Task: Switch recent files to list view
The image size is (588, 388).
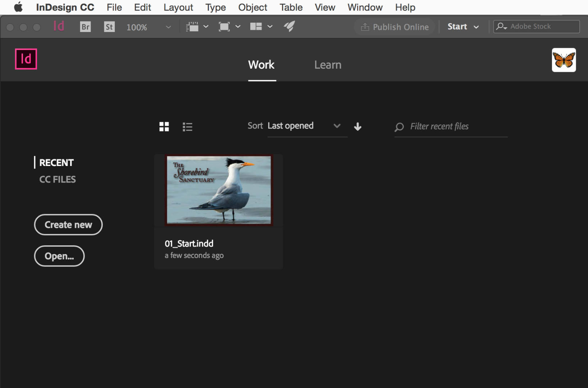Action: tap(187, 126)
